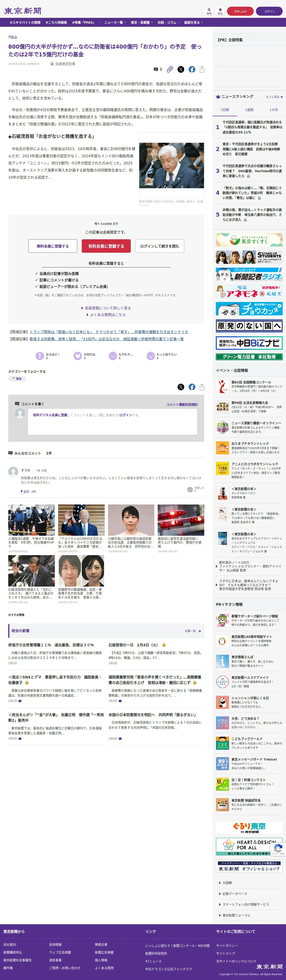Click ログインして続きを読む button
This screenshot has height=980, width=286.
pos(159,246)
